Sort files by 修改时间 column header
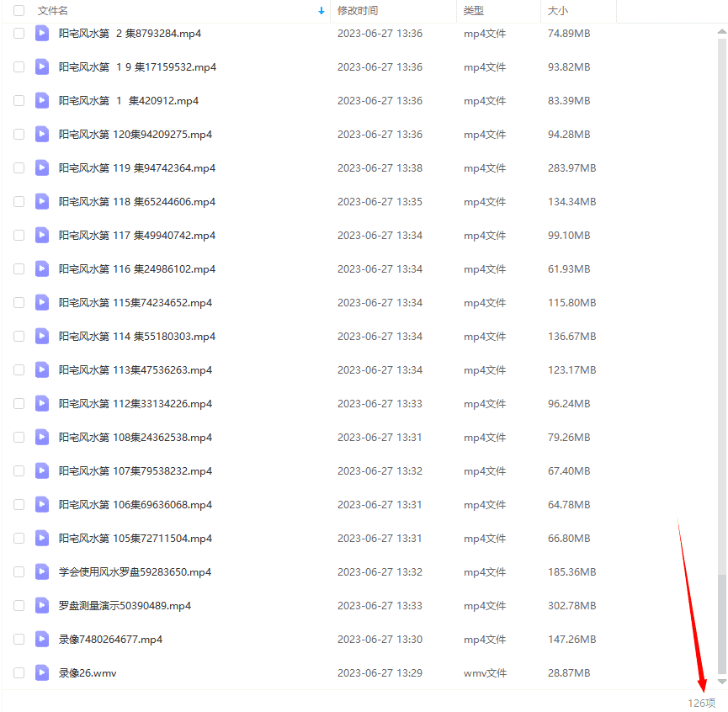 pyautogui.click(x=358, y=11)
